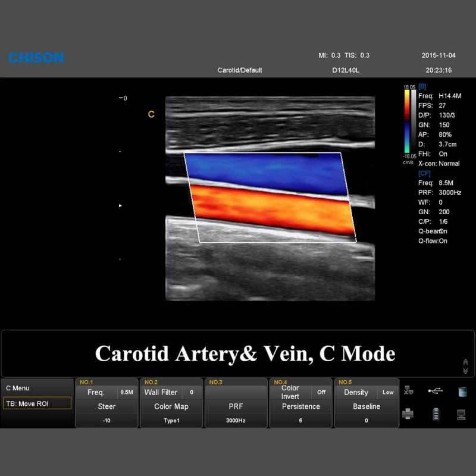Open the C Menu

(18, 388)
